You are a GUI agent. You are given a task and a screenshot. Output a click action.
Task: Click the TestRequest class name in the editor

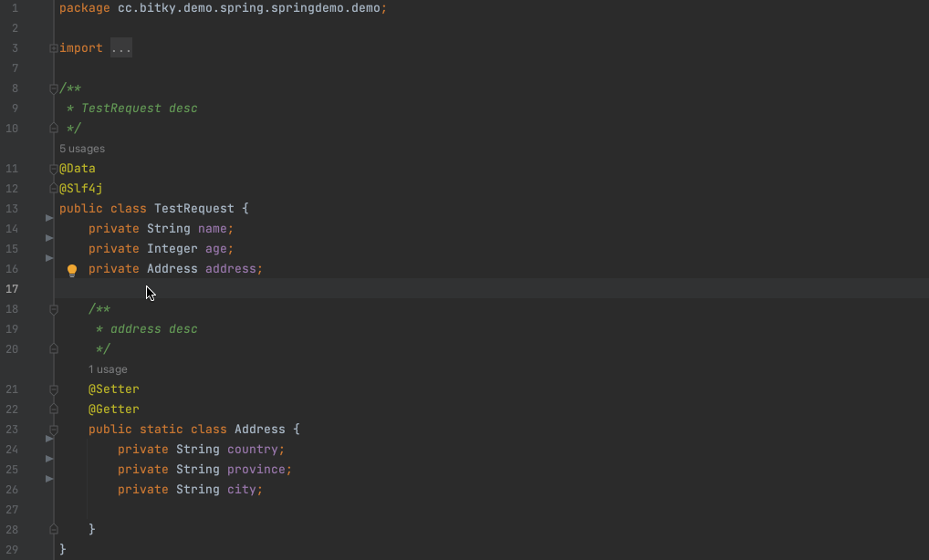193,208
